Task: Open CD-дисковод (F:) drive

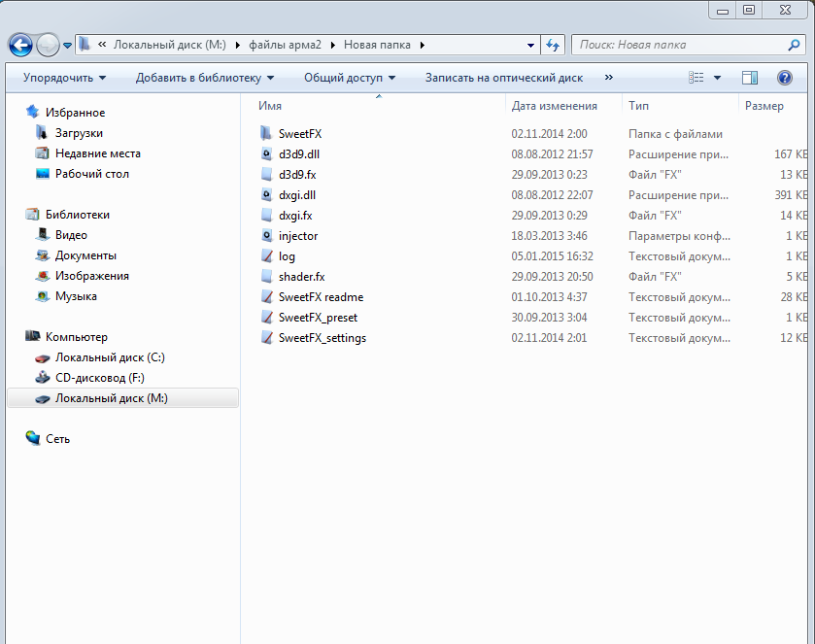Action: pyautogui.click(x=100, y=378)
